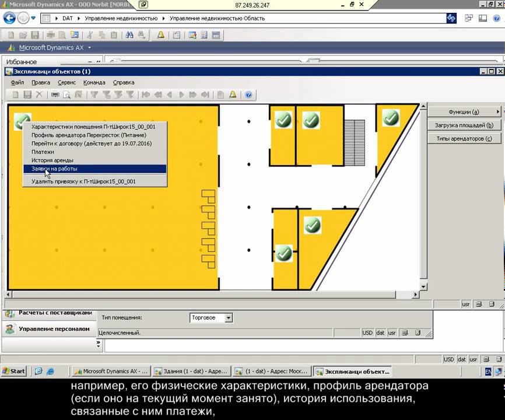505x420 pixels.
Task: Select Профиль арендатора Перекресток menu item
Action: coord(95,135)
